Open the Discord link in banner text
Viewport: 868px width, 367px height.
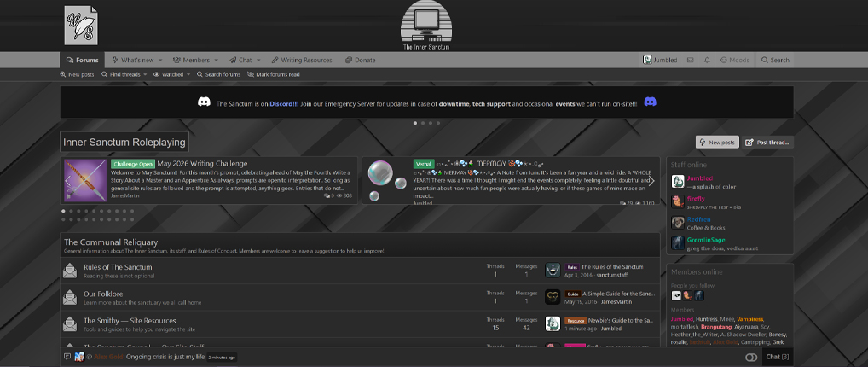[x=284, y=103]
